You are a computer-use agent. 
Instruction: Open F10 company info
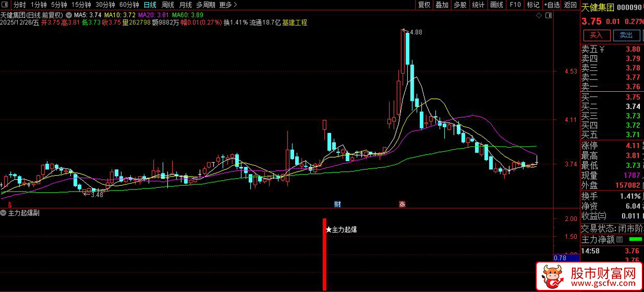pyautogui.click(x=515, y=5)
